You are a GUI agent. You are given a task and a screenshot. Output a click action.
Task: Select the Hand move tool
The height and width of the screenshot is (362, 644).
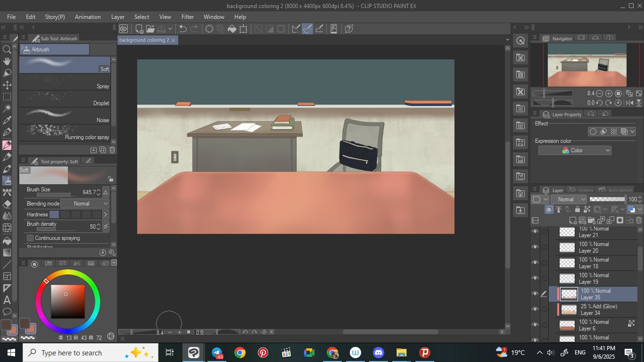coord(7,61)
